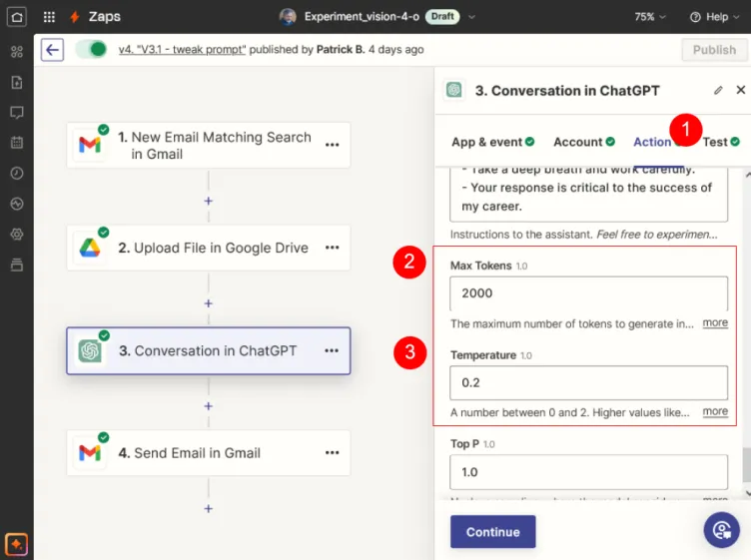Switch to the Account tab

tap(584, 142)
